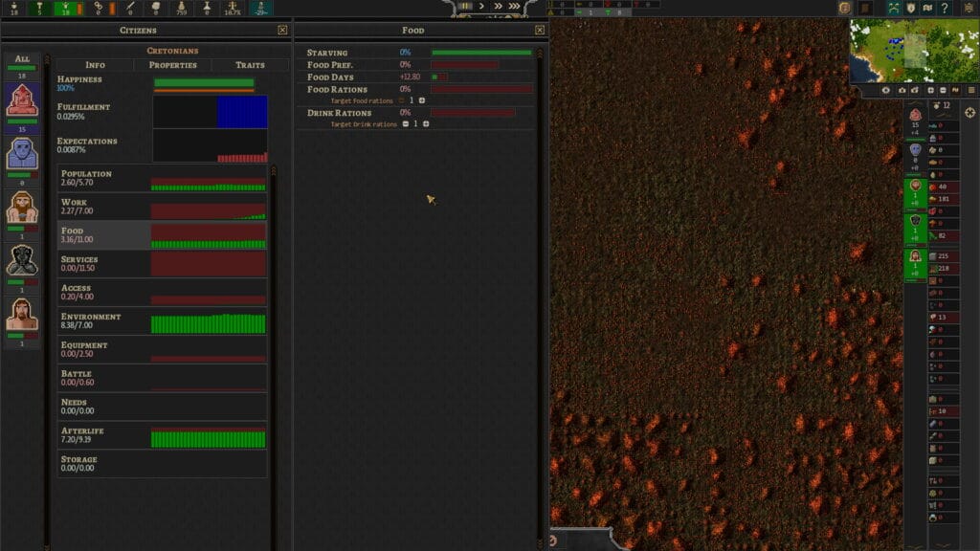The image size is (980, 551).
Task: Click the money bag 759 resource icon
Action: tap(181, 8)
